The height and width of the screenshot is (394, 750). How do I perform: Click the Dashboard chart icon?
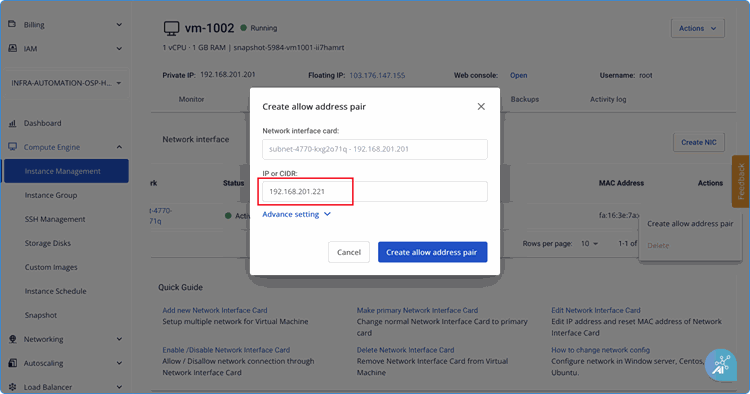point(12,123)
